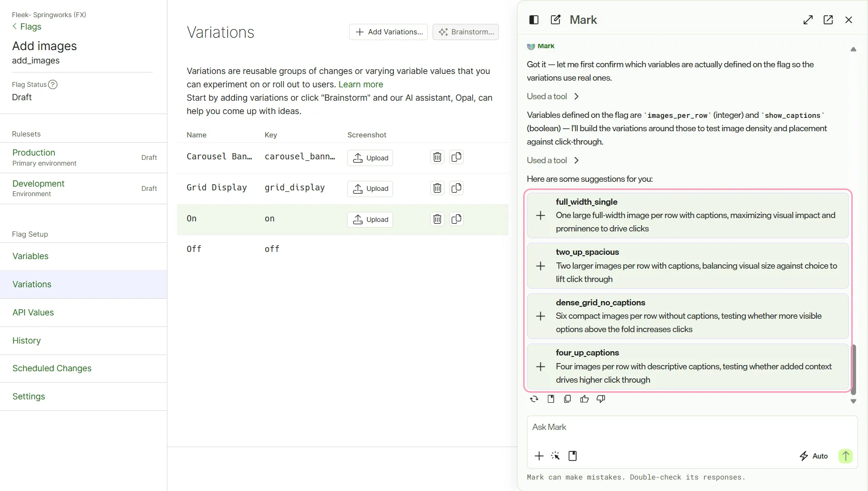Give thumbs down to Mark's response
This screenshot has width=868, height=491.
[601, 399]
